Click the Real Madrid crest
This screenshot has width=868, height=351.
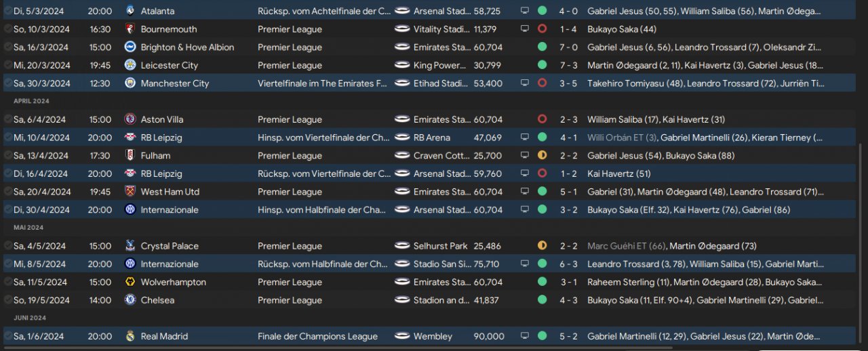point(130,336)
